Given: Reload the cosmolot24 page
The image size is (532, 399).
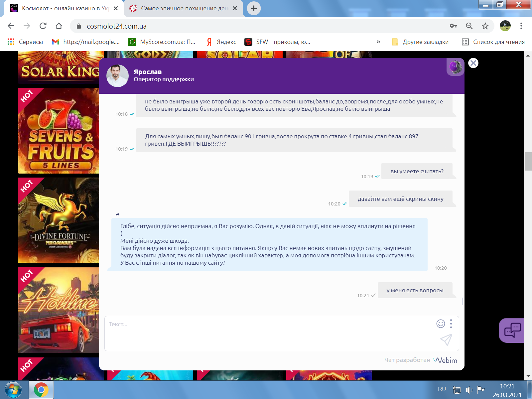Looking at the screenshot, I should coord(43,26).
